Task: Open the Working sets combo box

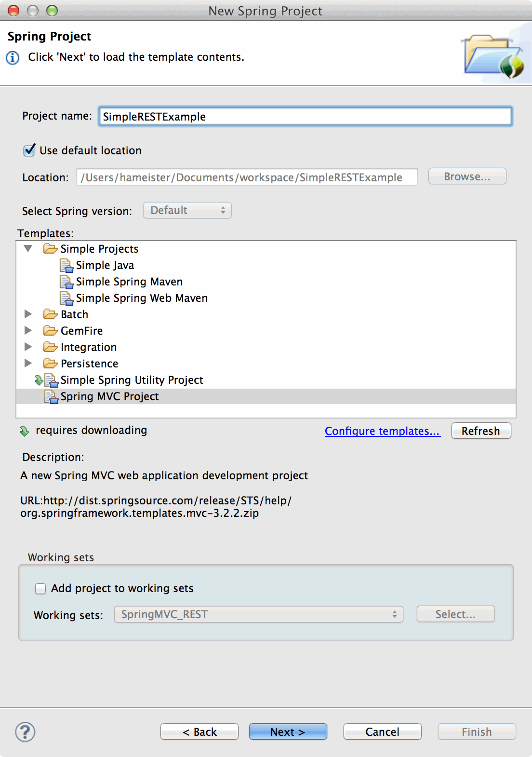Action: [258, 615]
